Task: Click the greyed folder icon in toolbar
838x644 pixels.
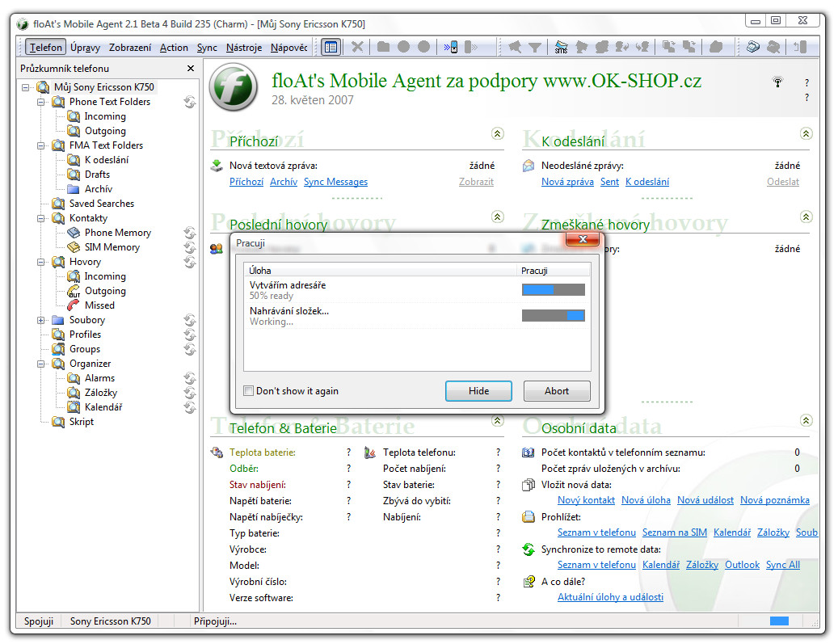Action: tap(383, 47)
